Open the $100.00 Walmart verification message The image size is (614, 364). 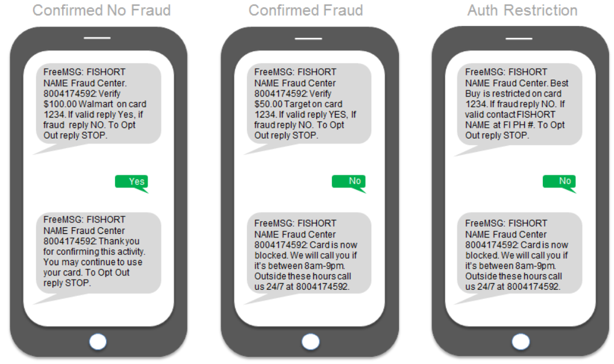point(98,104)
